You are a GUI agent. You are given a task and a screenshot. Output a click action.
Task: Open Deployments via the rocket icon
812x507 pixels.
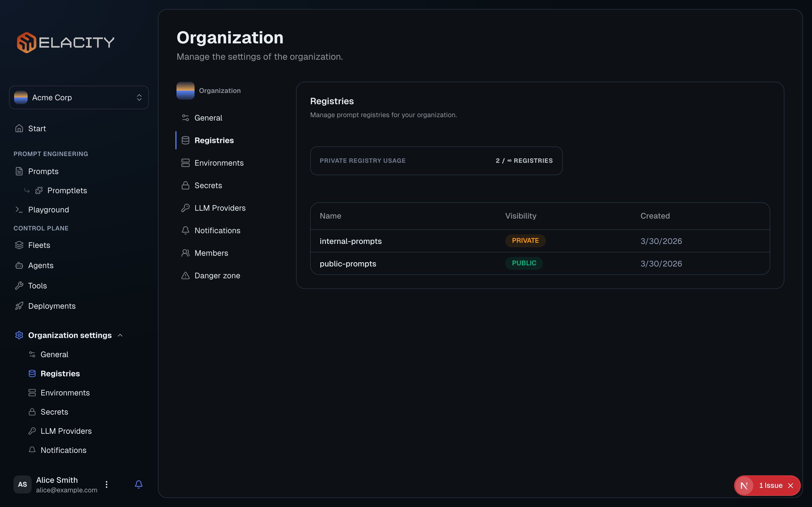(x=19, y=306)
